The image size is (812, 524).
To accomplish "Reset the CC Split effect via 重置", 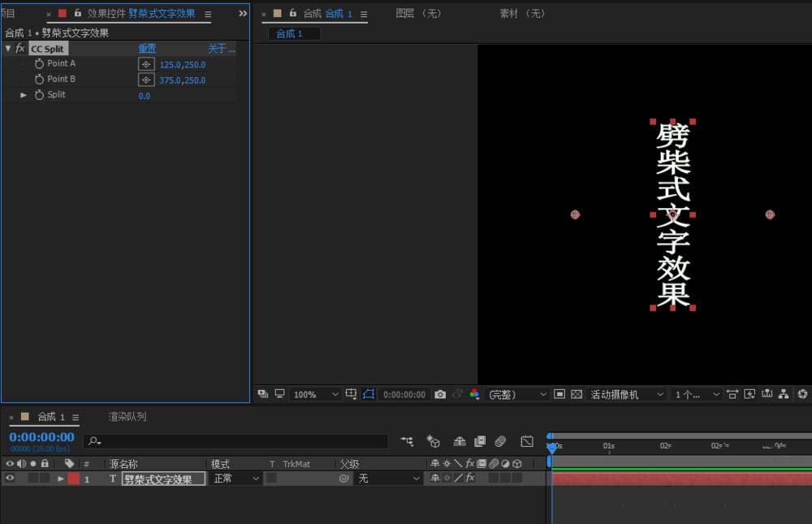I will coord(147,48).
